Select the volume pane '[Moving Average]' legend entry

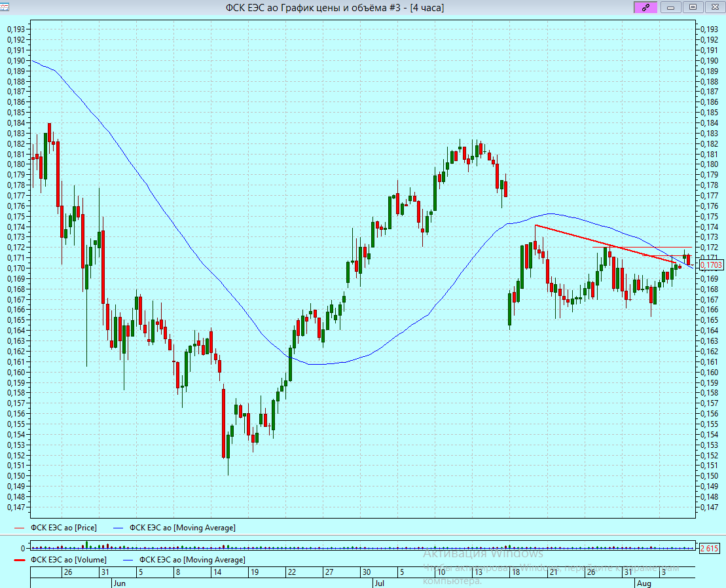pyautogui.click(x=192, y=559)
